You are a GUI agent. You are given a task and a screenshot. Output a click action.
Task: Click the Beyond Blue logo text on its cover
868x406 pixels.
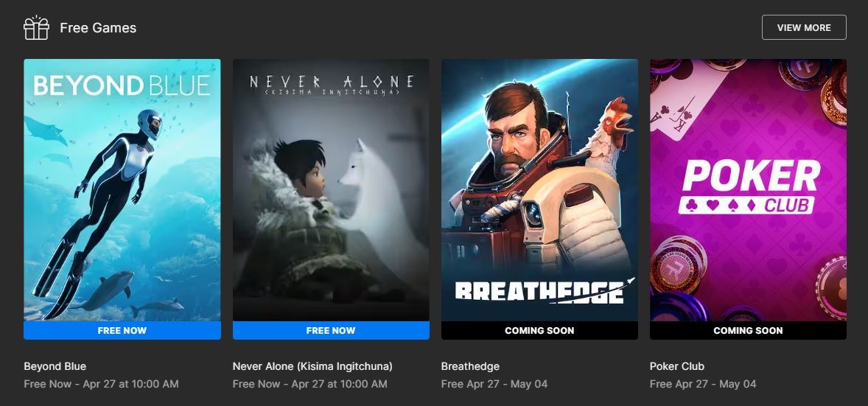point(122,86)
